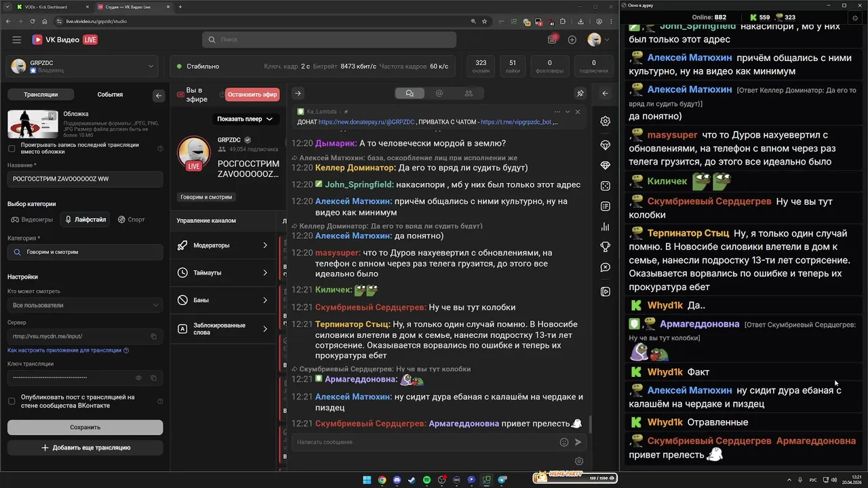868x488 pixels.
Task: Open the gear icon below message field
Action: [578, 461]
